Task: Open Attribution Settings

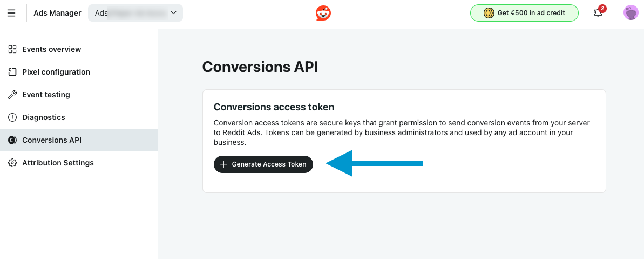Action: coord(58,163)
